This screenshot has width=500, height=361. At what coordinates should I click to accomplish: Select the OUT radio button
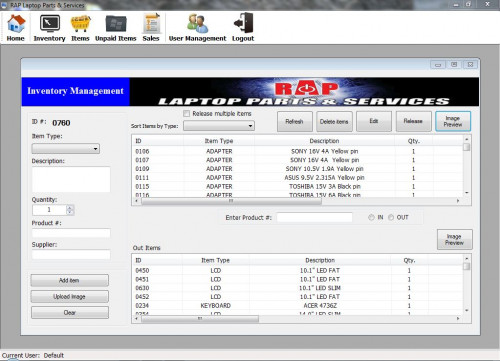point(391,217)
